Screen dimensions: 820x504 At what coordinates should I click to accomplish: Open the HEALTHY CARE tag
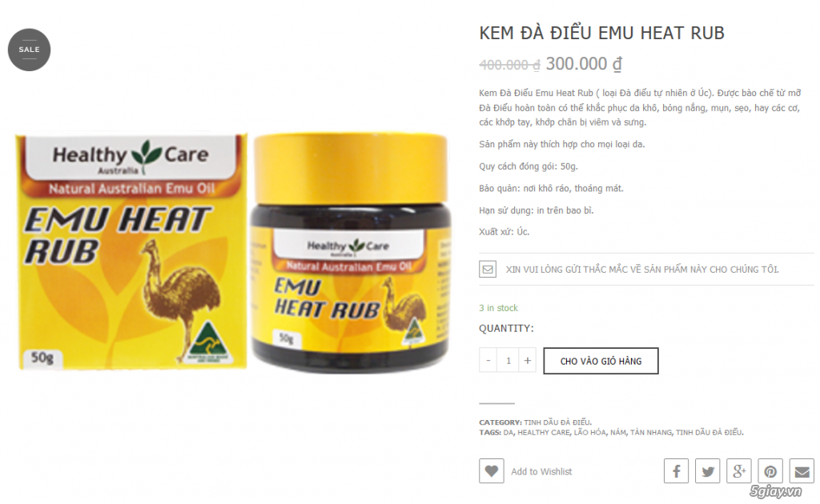[x=544, y=432]
